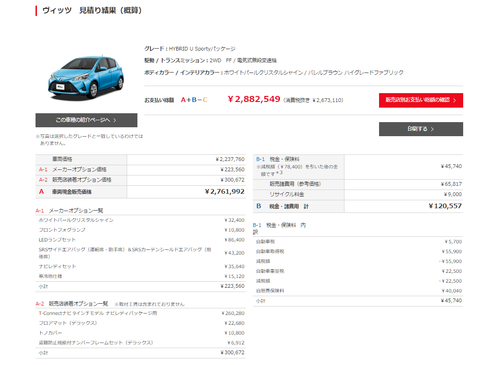Image resolution: width=480 pixels, height=365 pixels.
Task: Select the A-2 list subtotal ¥300,672
Action: 232,353
